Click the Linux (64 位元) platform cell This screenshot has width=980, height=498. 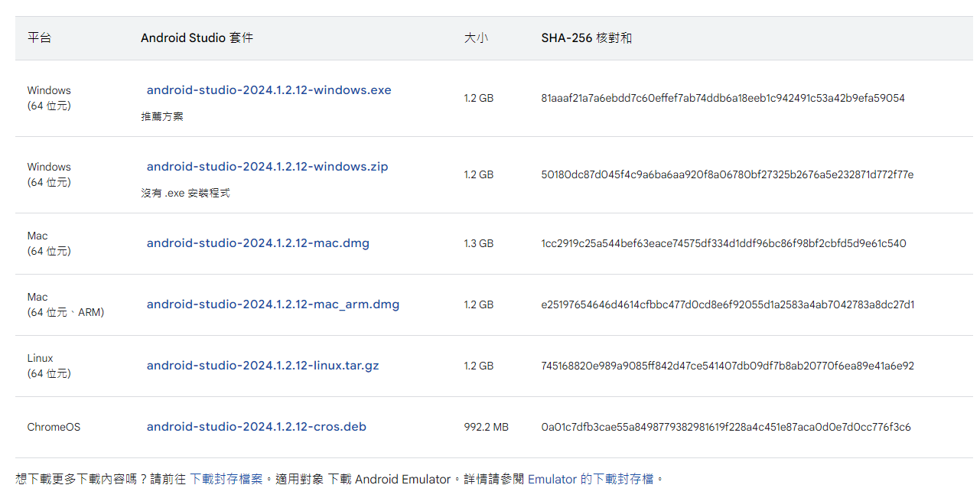pyautogui.click(x=49, y=366)
